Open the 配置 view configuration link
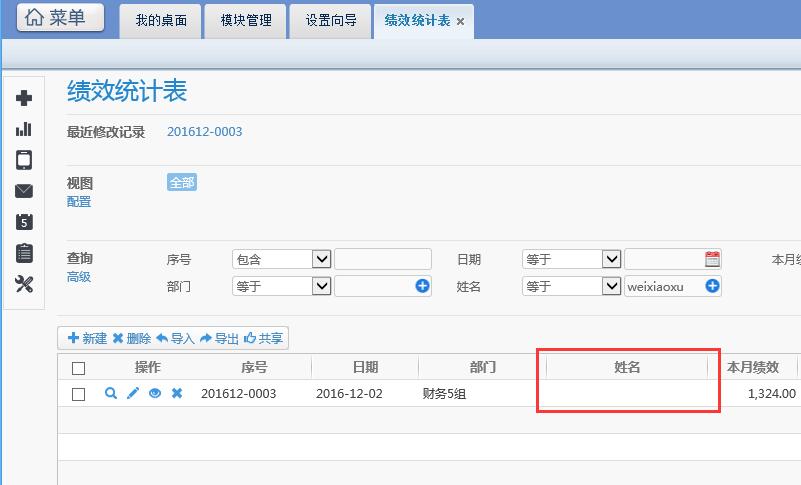 tap(79, 202)
